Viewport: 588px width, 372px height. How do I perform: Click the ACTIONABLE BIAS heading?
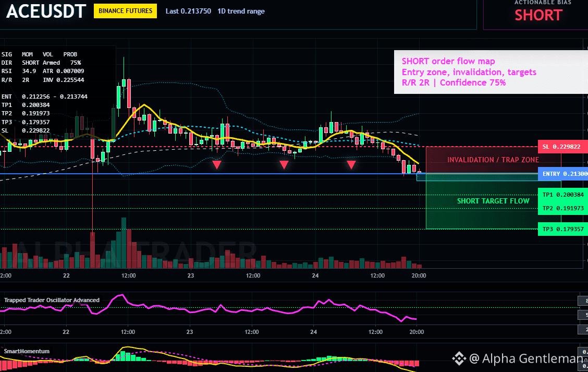point(543,3)
